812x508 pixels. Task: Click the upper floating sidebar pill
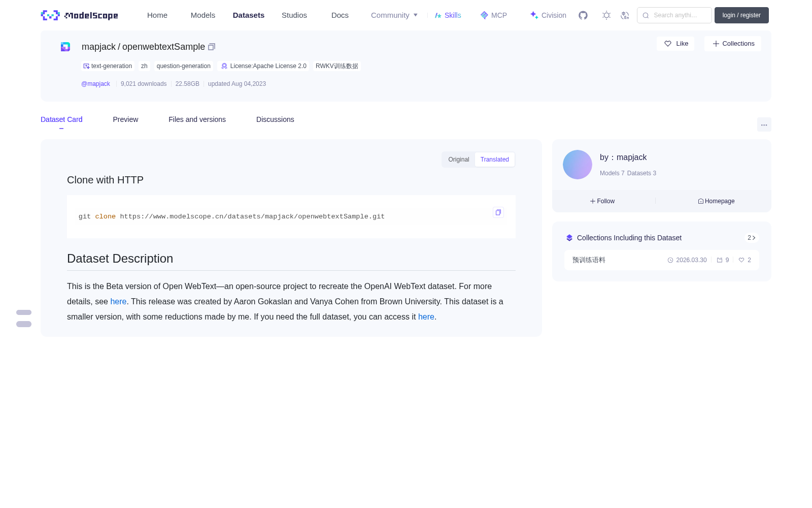pyautogui.click(x=24, y=312)
